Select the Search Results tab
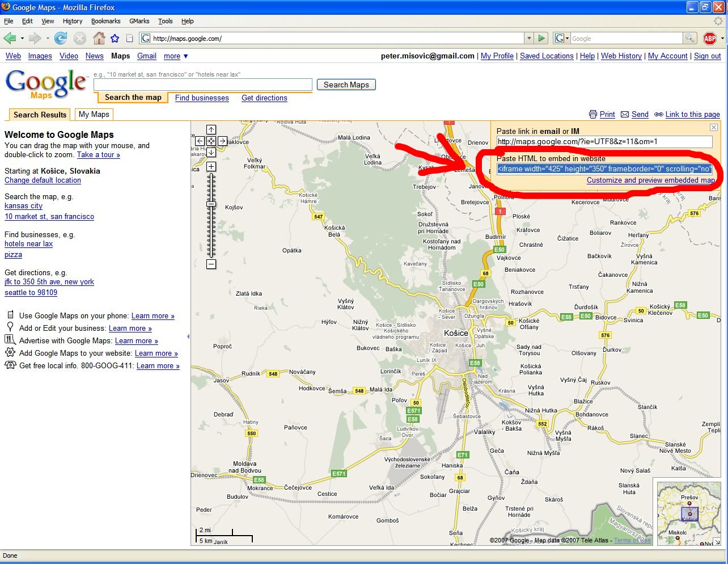Screen dimensions: 728x564 pyautogui.click(x=40, y=115)
